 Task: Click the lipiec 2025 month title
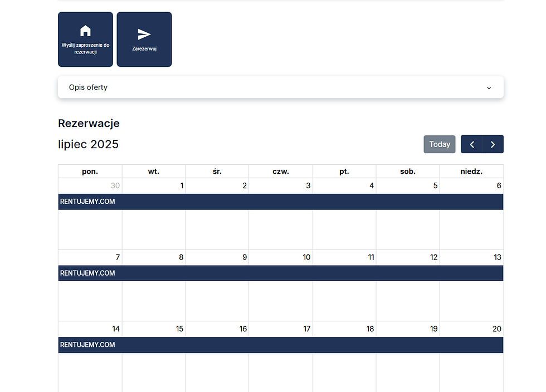(89, 144)
